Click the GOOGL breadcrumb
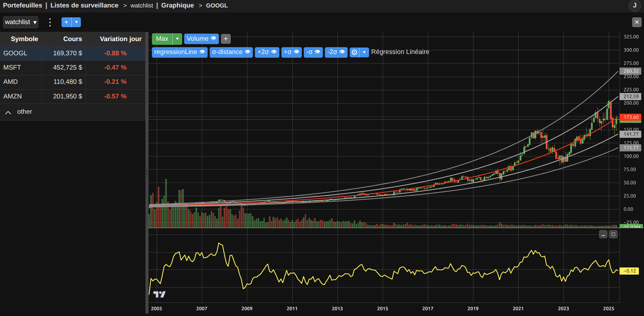Image resolution: width=644 pixels, height=316 pixels. (217, 5)
